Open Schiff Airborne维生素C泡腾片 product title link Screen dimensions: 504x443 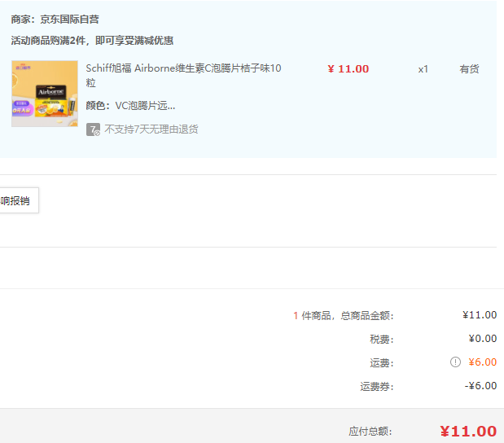(x=183, y=76)
